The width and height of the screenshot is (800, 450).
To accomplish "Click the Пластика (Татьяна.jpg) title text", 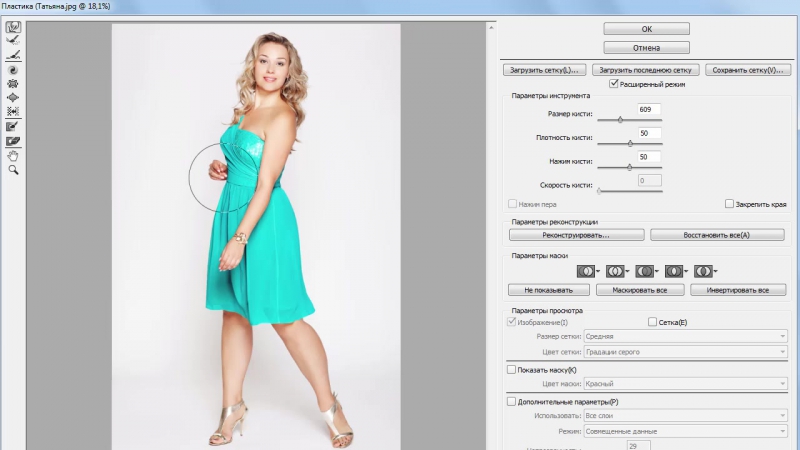I will [x=56, y=6].
